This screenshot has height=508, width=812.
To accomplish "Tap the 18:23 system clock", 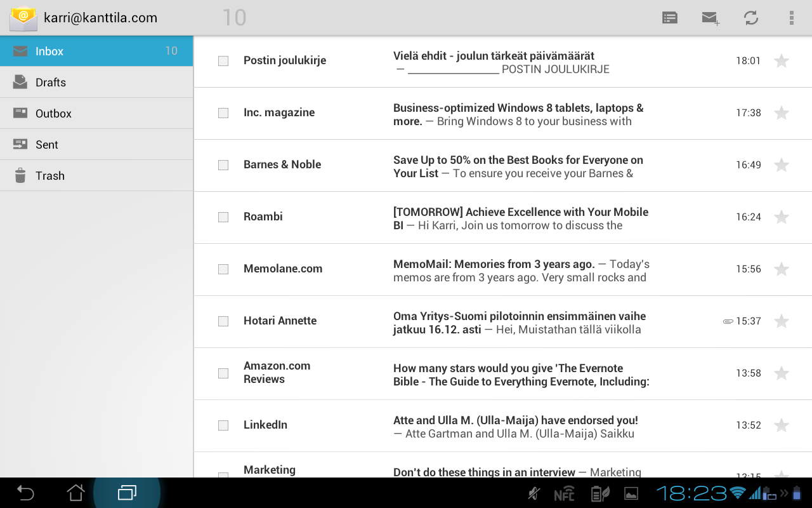I will [x=691, y=493].
